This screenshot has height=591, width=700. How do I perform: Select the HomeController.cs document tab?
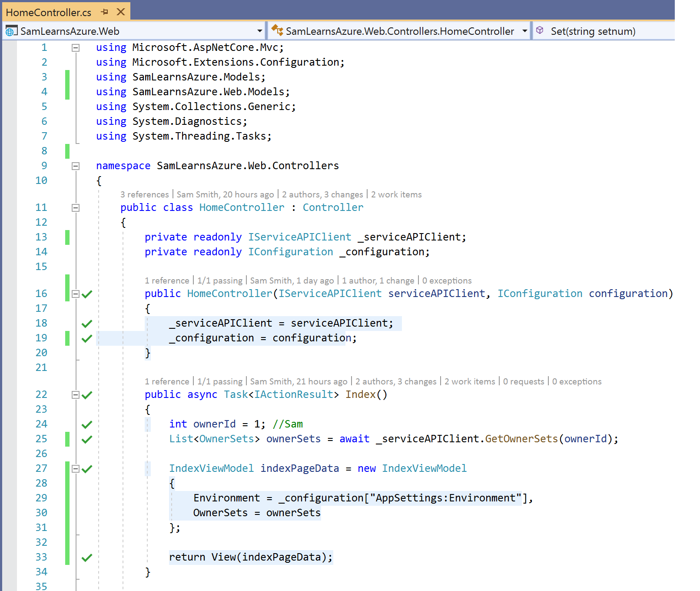[x=48, y=13]
